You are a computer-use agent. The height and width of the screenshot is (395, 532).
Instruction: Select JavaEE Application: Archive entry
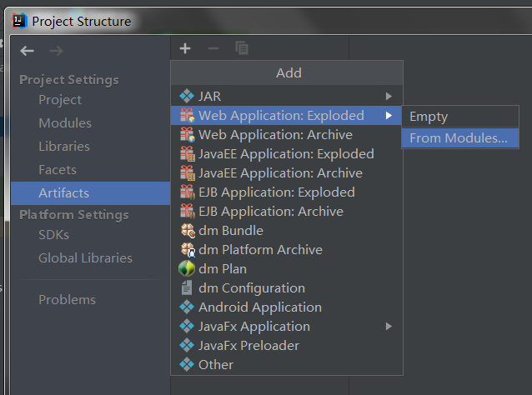pyautogui.click(x=287, y=173)
